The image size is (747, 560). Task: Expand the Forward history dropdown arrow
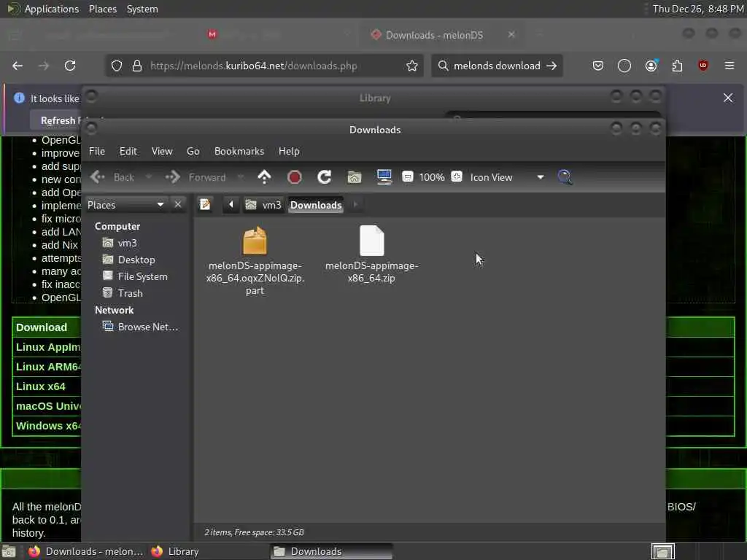tap(241, 177)
